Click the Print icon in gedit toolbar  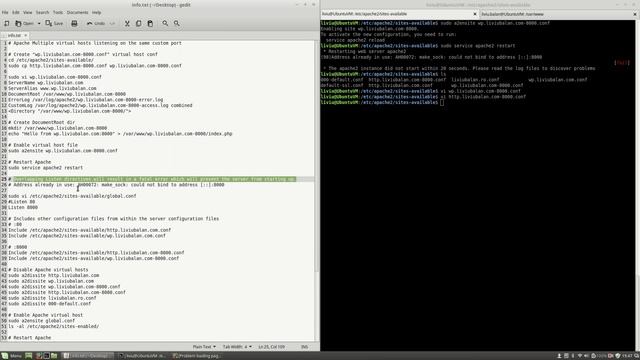[x=74, y=24]
